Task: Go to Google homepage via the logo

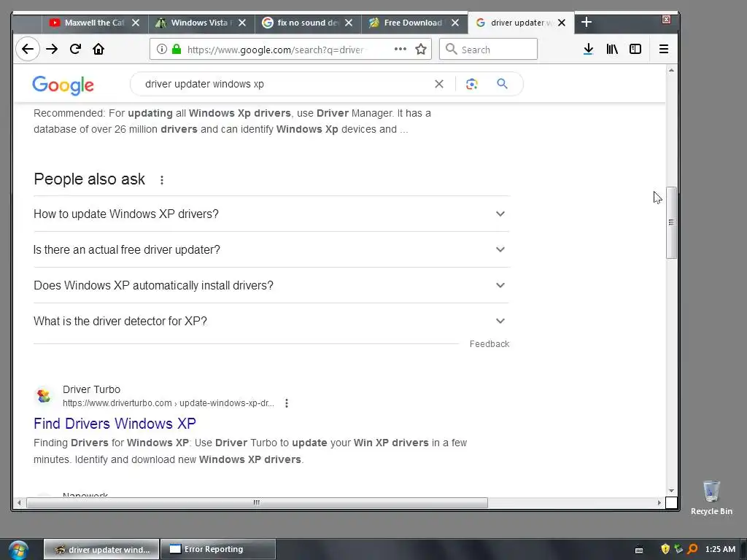Action: [x=63, y=85]
